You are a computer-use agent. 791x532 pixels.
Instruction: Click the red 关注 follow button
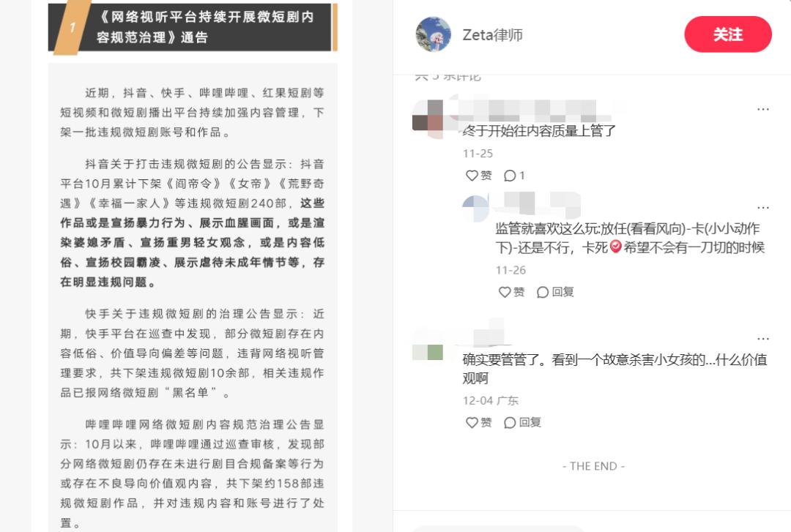click(x=727, y=34)
